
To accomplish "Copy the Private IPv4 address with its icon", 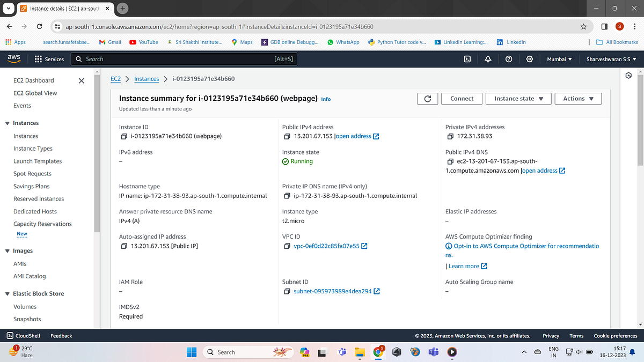I will [449, 136].
